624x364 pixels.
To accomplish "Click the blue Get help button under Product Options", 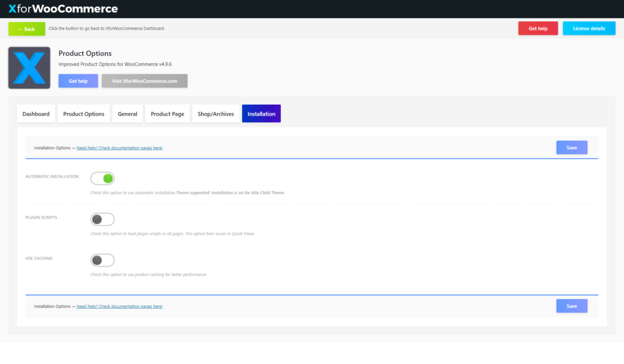I will [78, 81].
